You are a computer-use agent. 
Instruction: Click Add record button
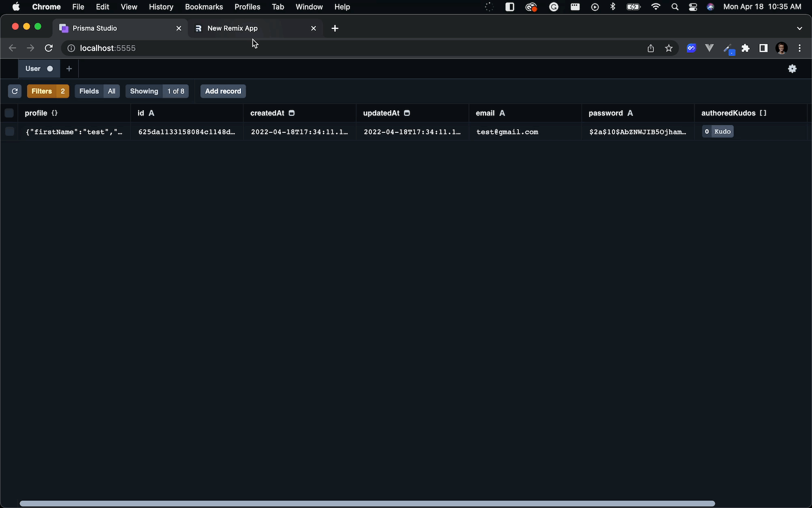223,91
